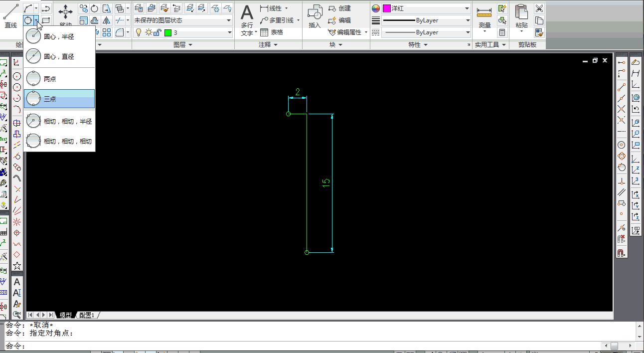Expand the 特性 panel
The height and width of the screenshot is (353, 644).
[x=418, y=45]
